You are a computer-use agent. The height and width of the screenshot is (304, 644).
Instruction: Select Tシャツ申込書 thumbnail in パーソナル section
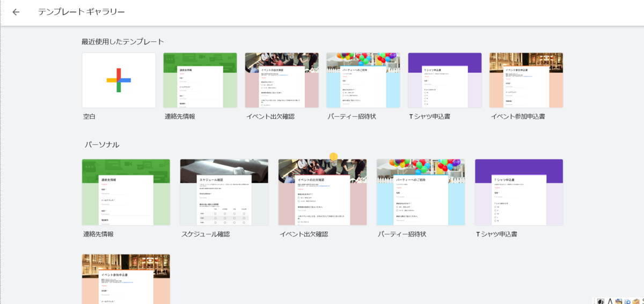(519, 192)
